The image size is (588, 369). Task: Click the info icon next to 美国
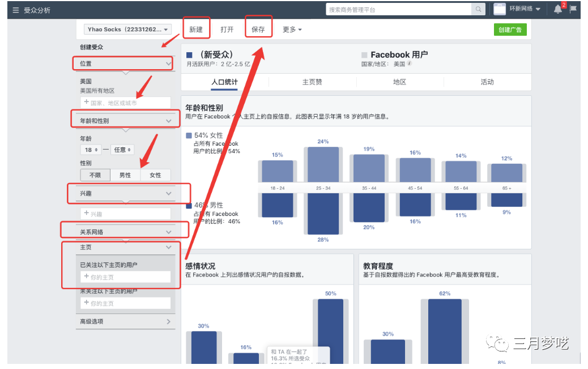point(410,64)
